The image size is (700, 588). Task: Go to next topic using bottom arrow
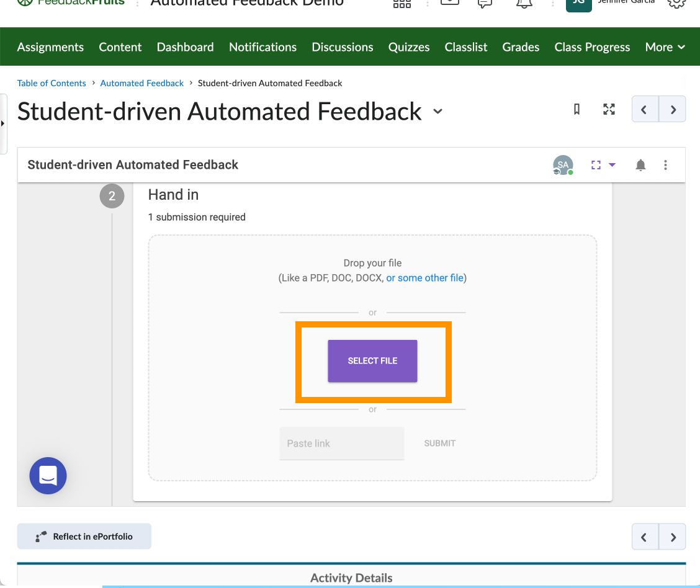point(672,537)
